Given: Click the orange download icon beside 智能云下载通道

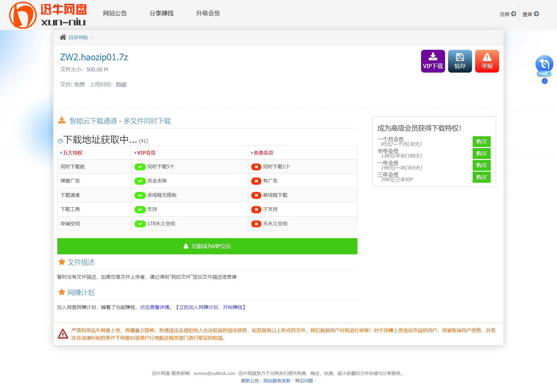Looking at the screenshot, I should 62,120.
